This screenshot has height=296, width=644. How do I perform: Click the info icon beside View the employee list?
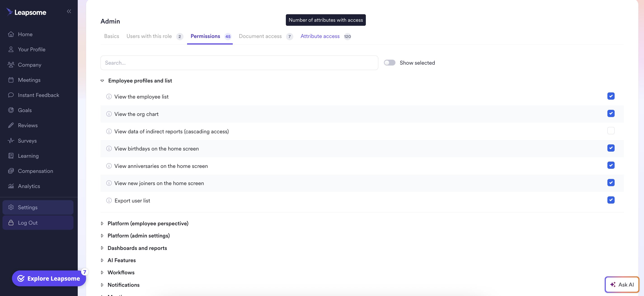click(x=109, y=96)
